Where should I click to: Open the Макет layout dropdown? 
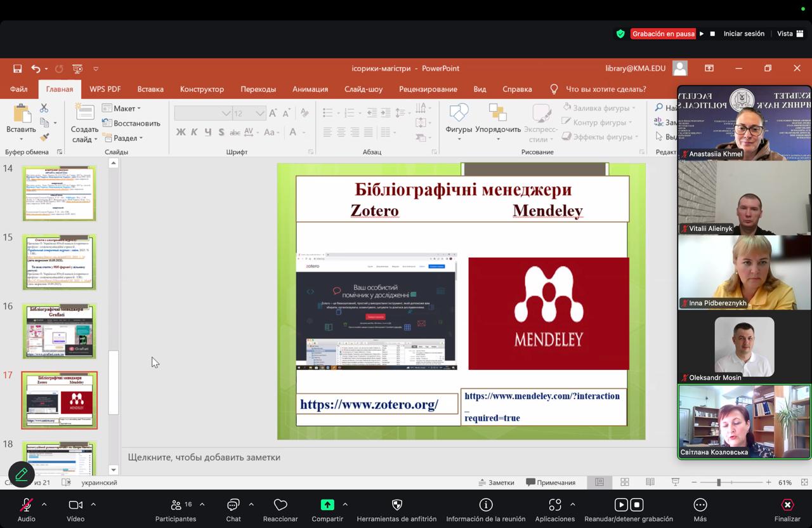click(122, 109)
